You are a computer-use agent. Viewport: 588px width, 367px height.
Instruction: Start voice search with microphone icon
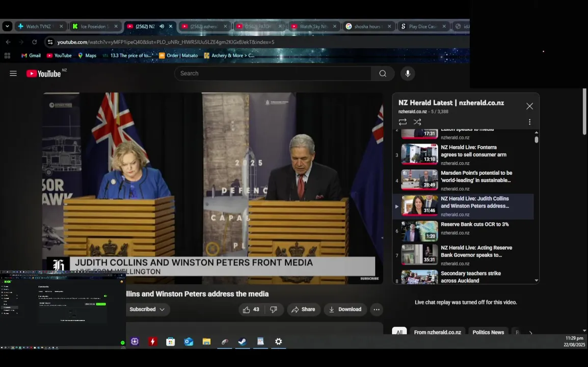click(408, 73)
